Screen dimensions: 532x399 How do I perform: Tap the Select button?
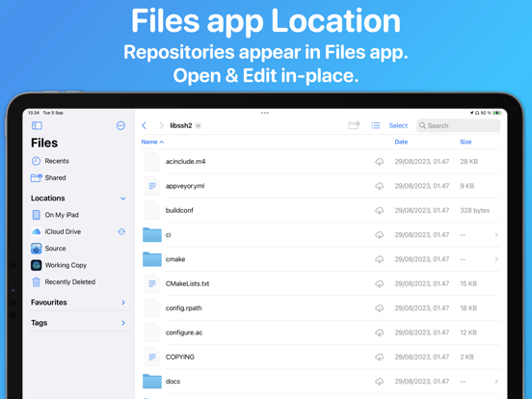click(398, 125)
